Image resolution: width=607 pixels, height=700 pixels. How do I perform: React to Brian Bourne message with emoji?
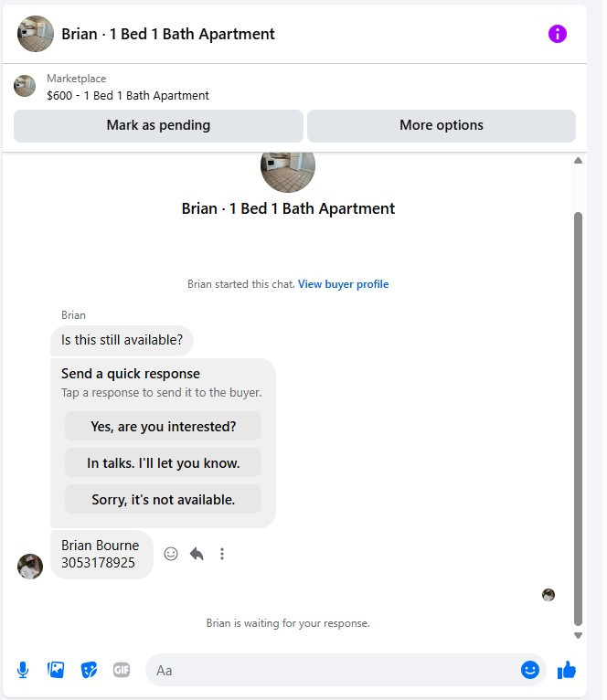171,554
